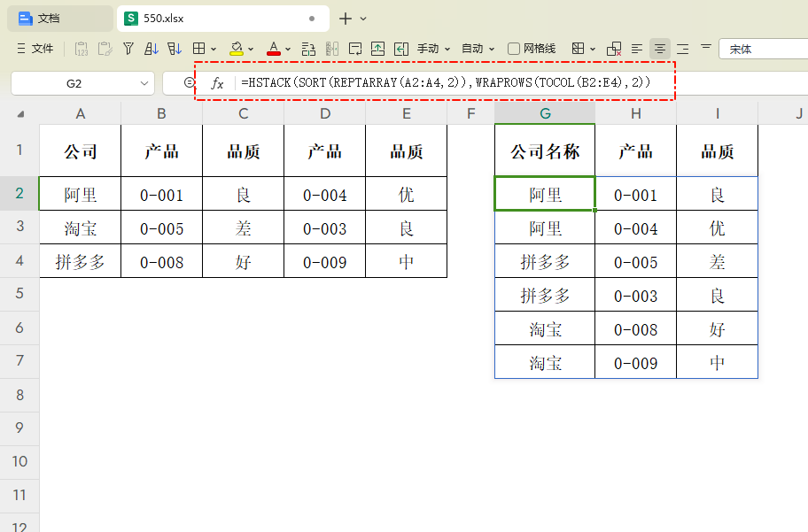
Task: Open the freeze panes dropdown arrow
Action: 593,50
